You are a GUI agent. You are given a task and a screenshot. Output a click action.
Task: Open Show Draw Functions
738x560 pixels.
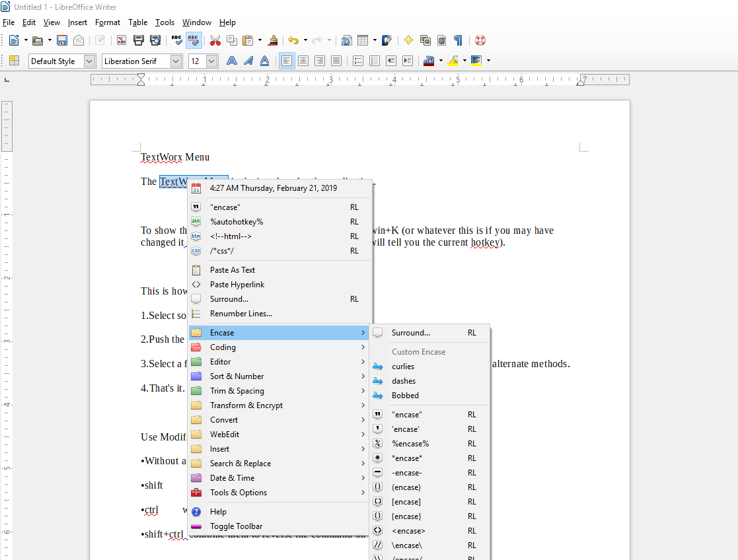point(387,40)
